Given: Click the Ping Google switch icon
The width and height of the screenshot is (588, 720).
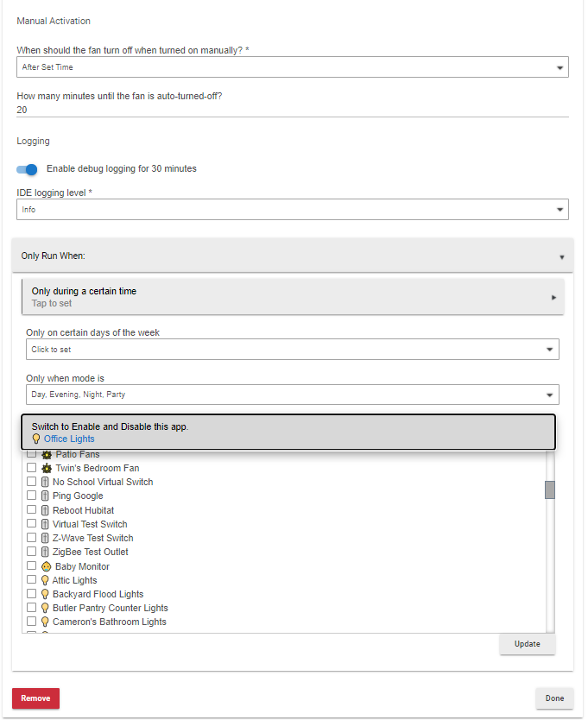Looking at the screenshot, I should [x=45, y=496].
